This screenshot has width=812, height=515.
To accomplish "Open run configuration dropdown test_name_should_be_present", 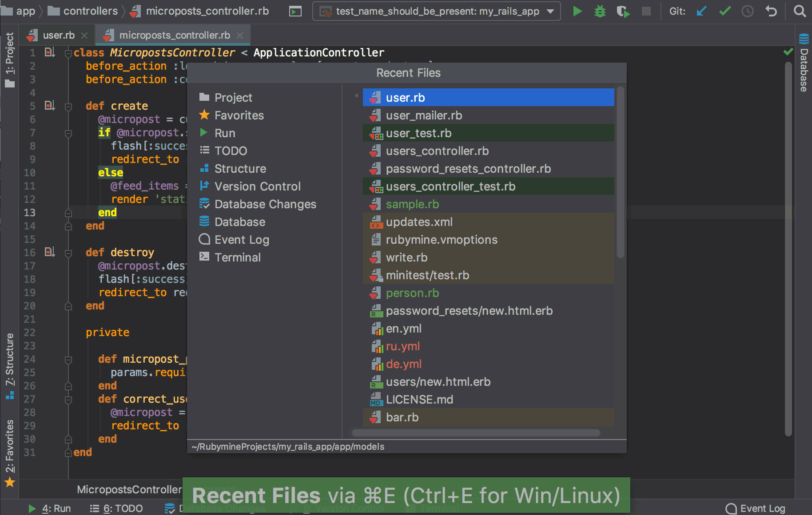I will point(436,11).
